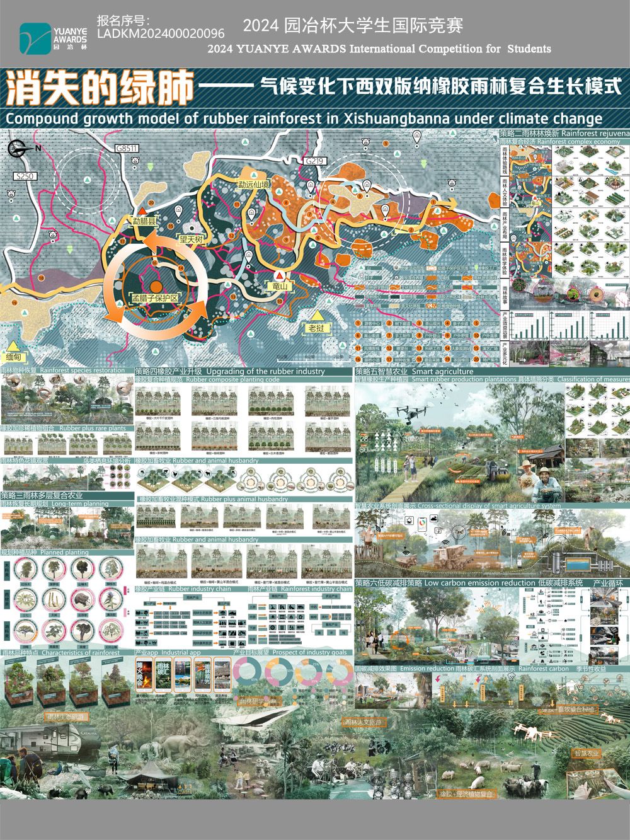Screen dimensions: 630x840
Task: Click the 'Upgrading of the rubber industry' heading
Action: (265, 372)
